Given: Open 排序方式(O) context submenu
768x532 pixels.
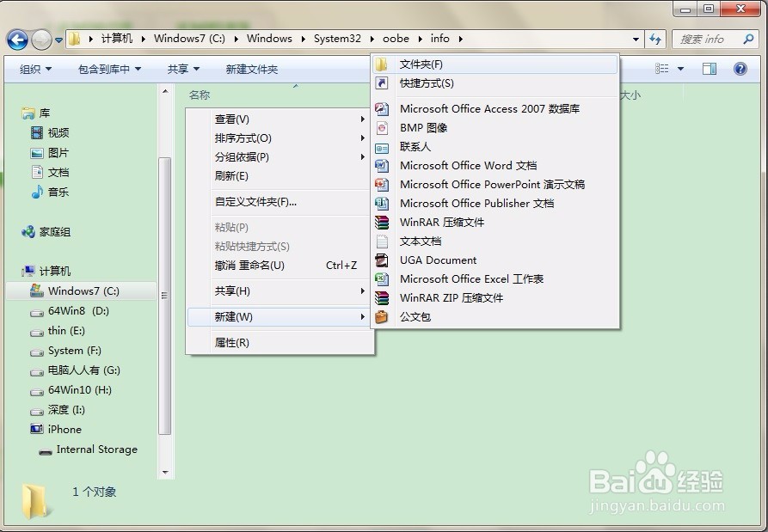Looking at the screenshot, I should 278,138.
